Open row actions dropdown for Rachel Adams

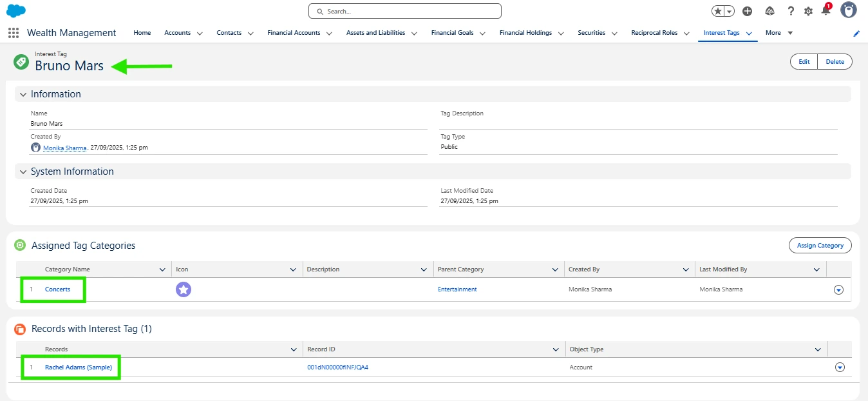click(839, 367)
